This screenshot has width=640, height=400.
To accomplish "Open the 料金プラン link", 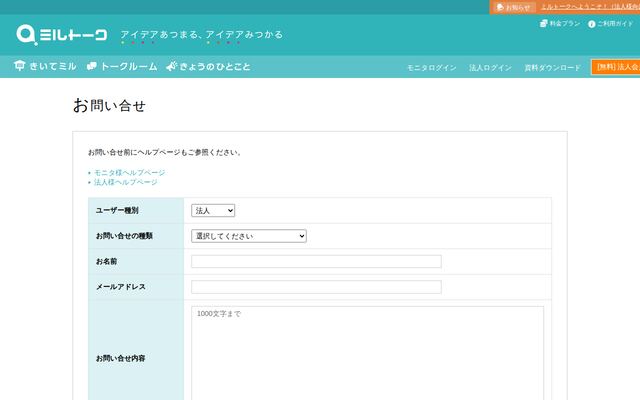I will (560, 24).
